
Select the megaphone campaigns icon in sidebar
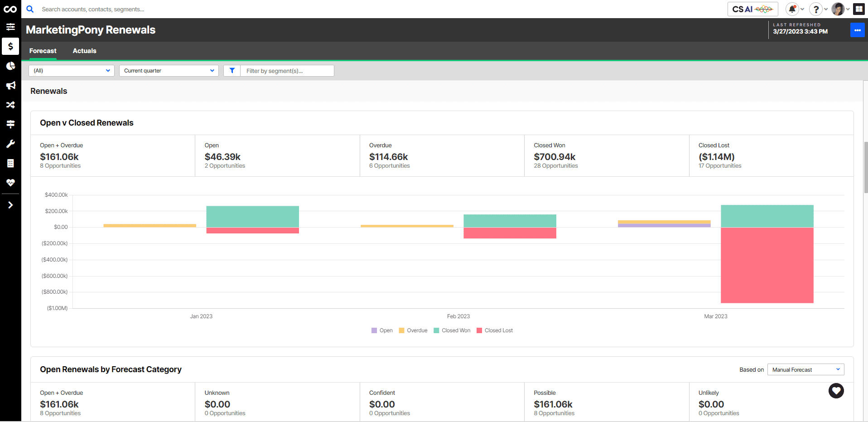tap(10, 85)
